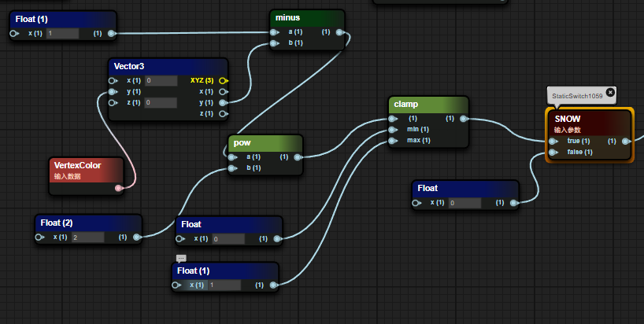Close the StaticSwitch1059 tooltip
This screenshot has width=644, height=324.
[610, 92]
